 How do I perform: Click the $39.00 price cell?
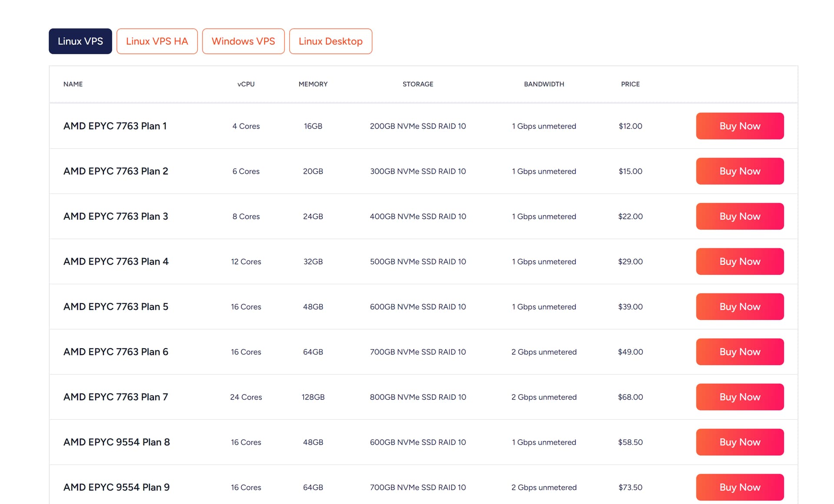coord(630,306)
